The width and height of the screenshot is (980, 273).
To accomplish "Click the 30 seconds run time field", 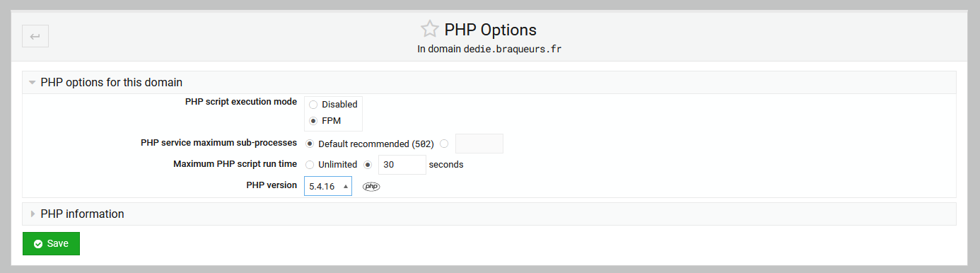I will click(402, 165).
